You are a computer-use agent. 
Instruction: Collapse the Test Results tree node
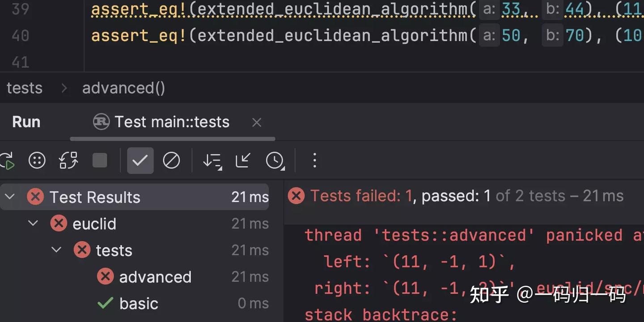(10, 197)
